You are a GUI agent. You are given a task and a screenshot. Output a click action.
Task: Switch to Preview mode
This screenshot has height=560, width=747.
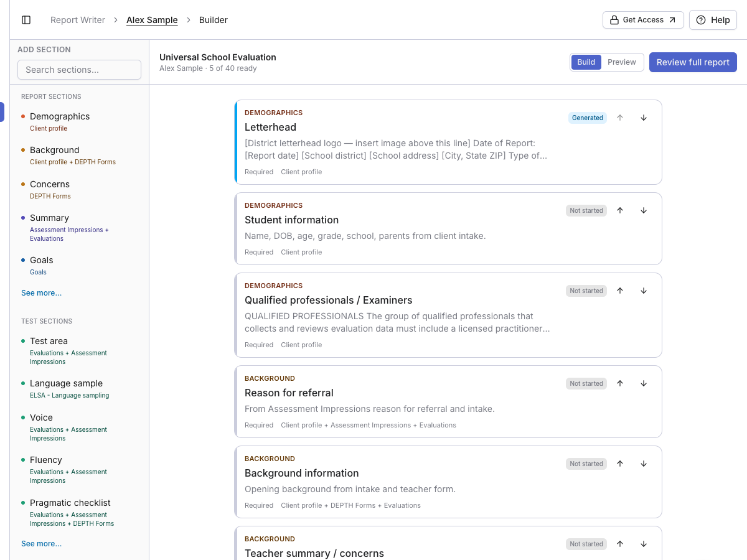click(622, 62)
